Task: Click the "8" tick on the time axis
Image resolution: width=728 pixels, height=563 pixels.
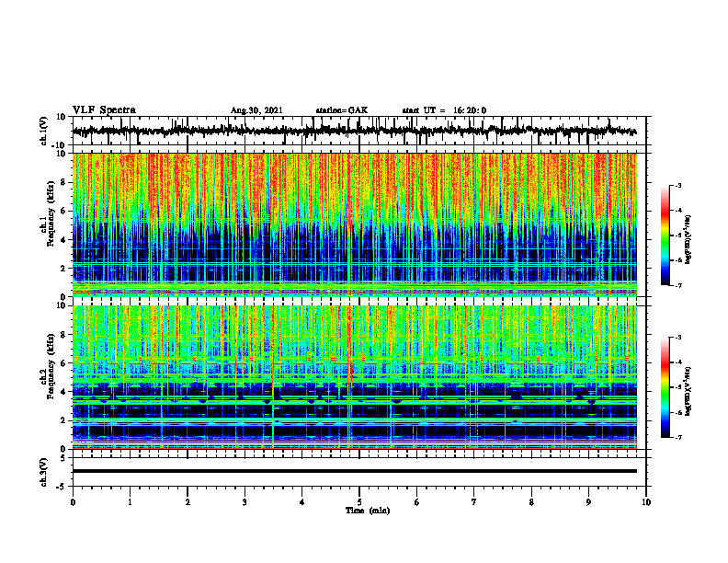Action: [x=531, y=502]
